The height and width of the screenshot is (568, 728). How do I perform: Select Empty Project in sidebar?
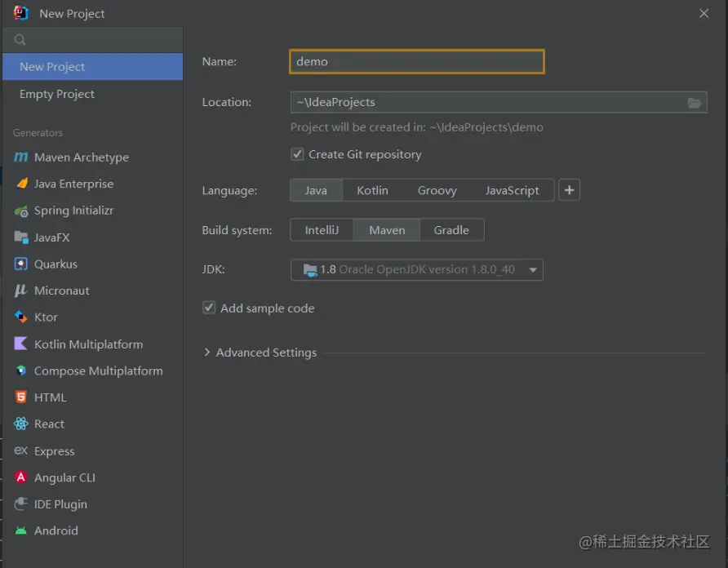[x=93, y=94]
